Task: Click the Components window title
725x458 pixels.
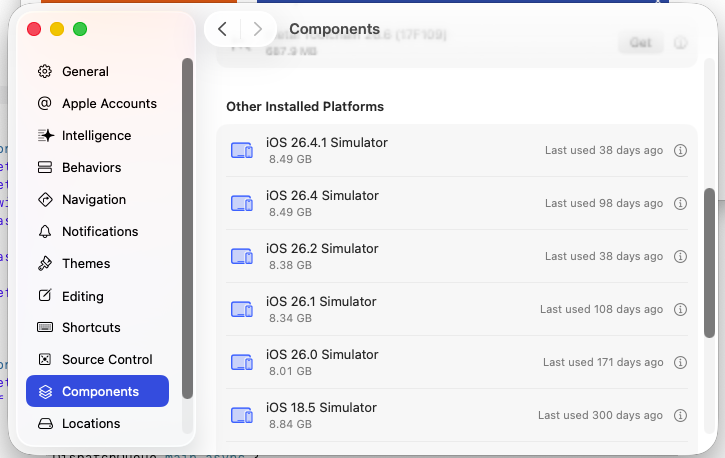Action: pyautogui.click(x=334, y=29)
